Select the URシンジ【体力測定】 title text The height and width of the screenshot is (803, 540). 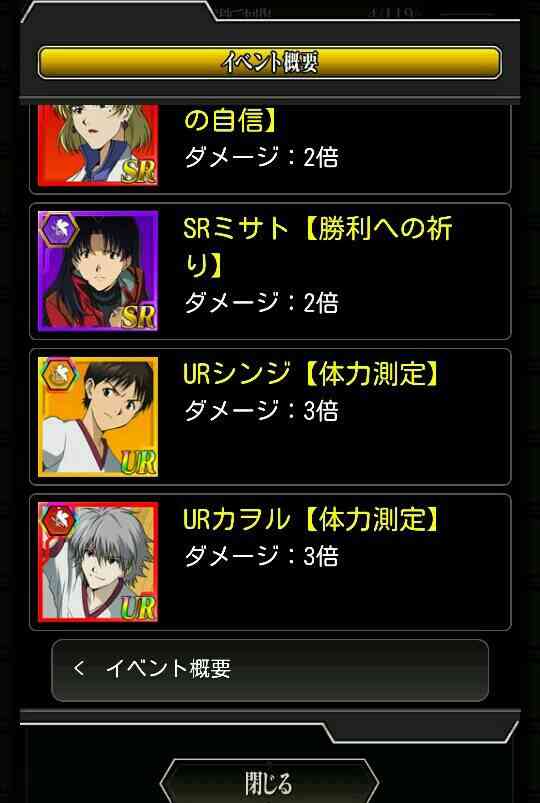[311, 373]
